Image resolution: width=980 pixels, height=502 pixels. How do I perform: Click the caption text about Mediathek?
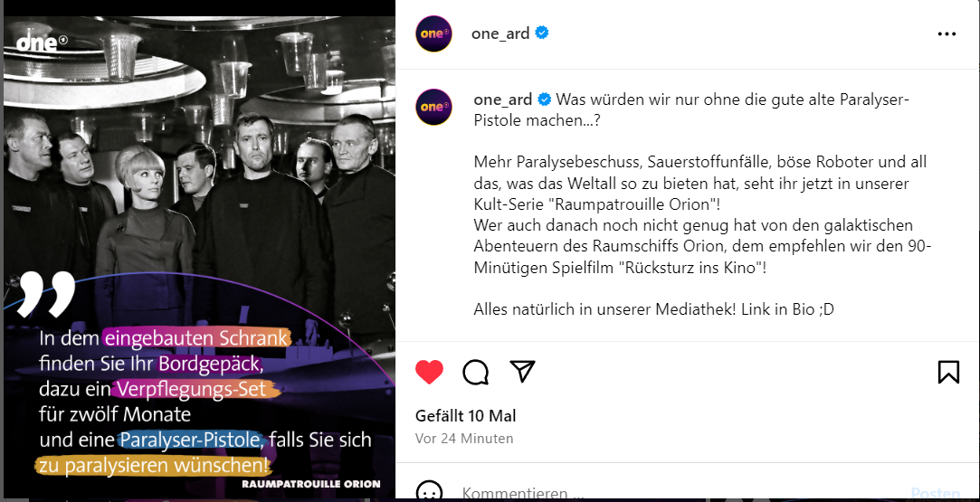[x=653, y=309]
